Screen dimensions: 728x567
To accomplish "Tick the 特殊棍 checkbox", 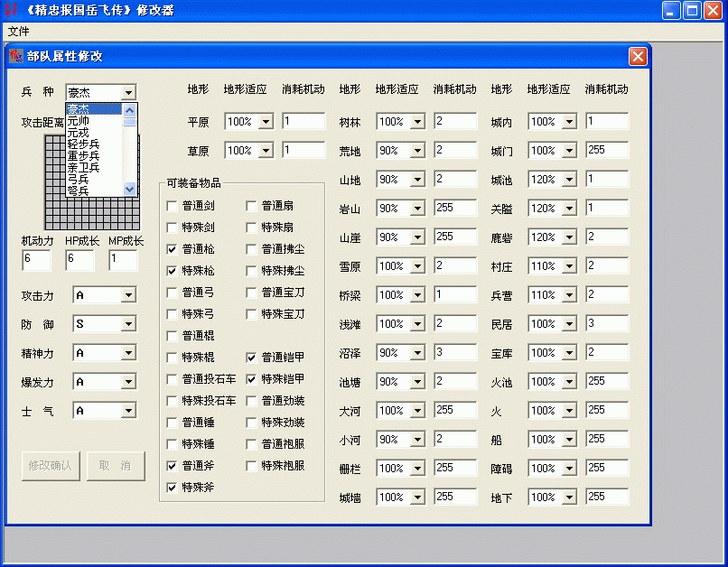I will click(172, 358).
